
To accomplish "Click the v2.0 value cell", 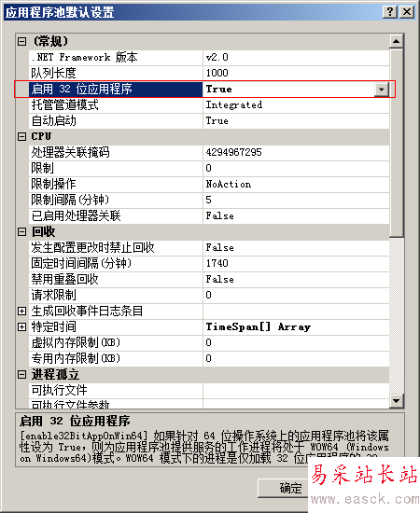I will pyautogui.click(x=296, y=57).
